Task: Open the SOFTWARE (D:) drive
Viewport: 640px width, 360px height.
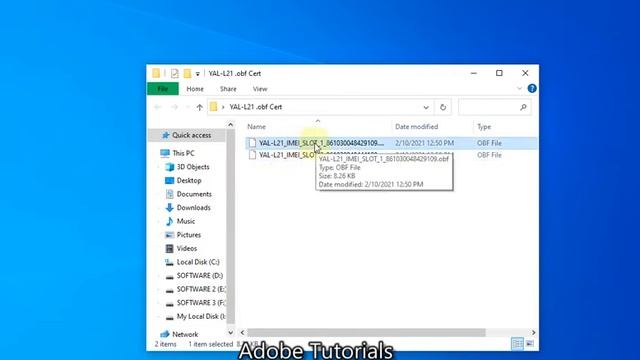Action: tap(200, 276)
